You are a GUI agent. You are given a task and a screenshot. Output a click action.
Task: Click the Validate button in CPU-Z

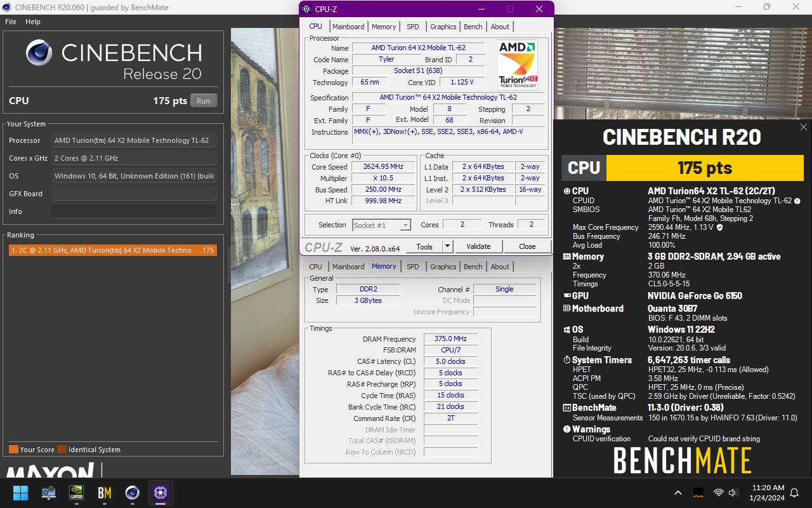point(478,246)
